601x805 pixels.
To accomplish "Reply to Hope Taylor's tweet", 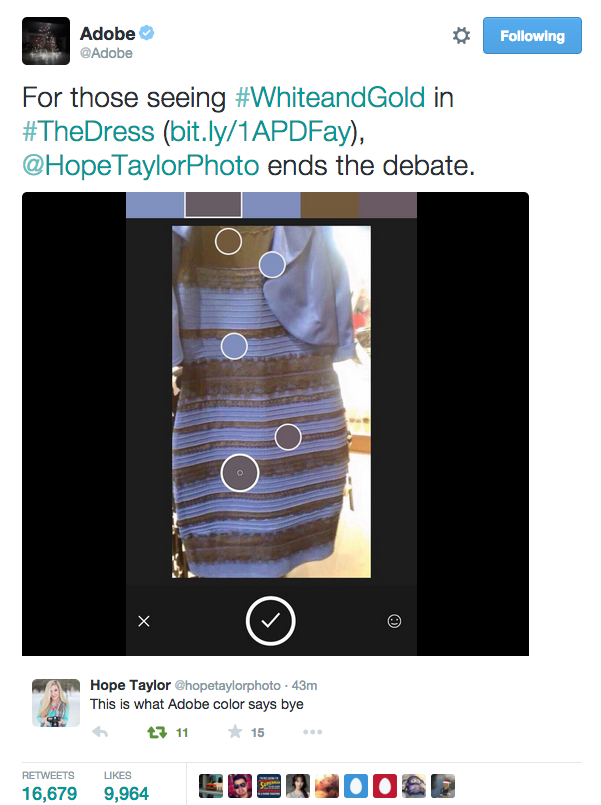I will [x=100, y=732].
